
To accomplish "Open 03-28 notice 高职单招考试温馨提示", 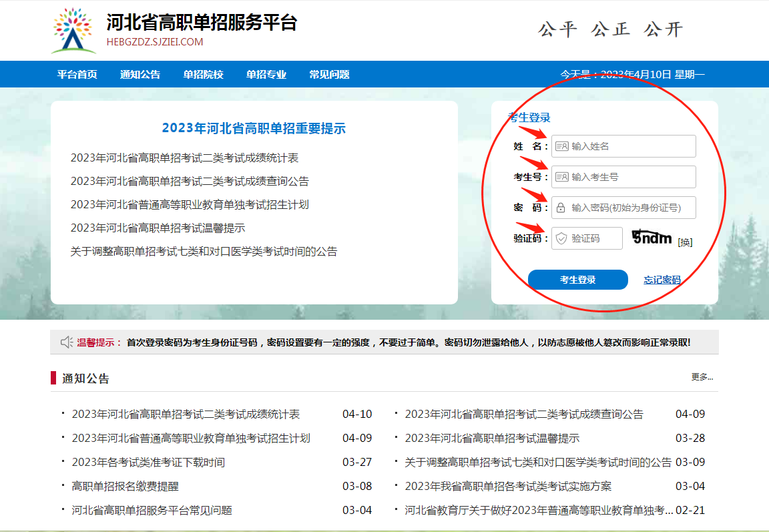I will (492, 439).
